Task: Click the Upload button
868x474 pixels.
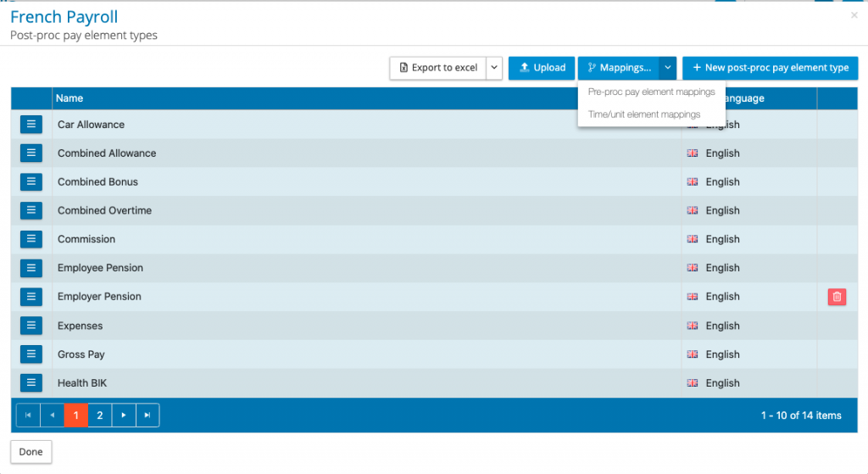Action: point(542,68)
